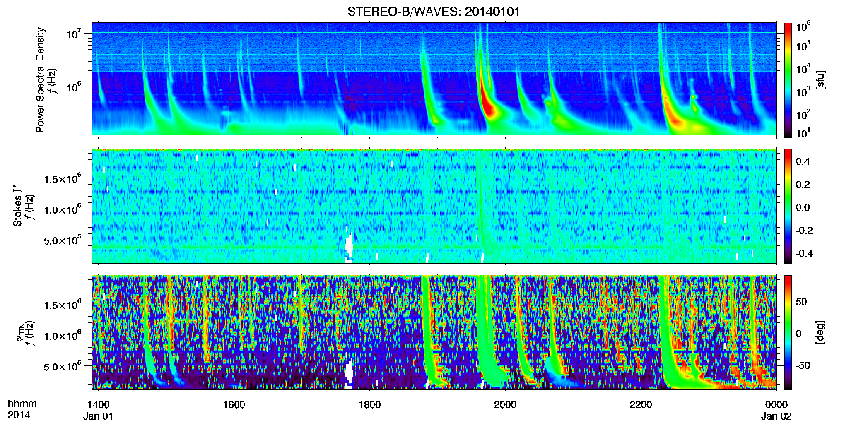868x447 pixels.
Task: Select the 10^6 label on the sfu colorbar
Action: 803,27
